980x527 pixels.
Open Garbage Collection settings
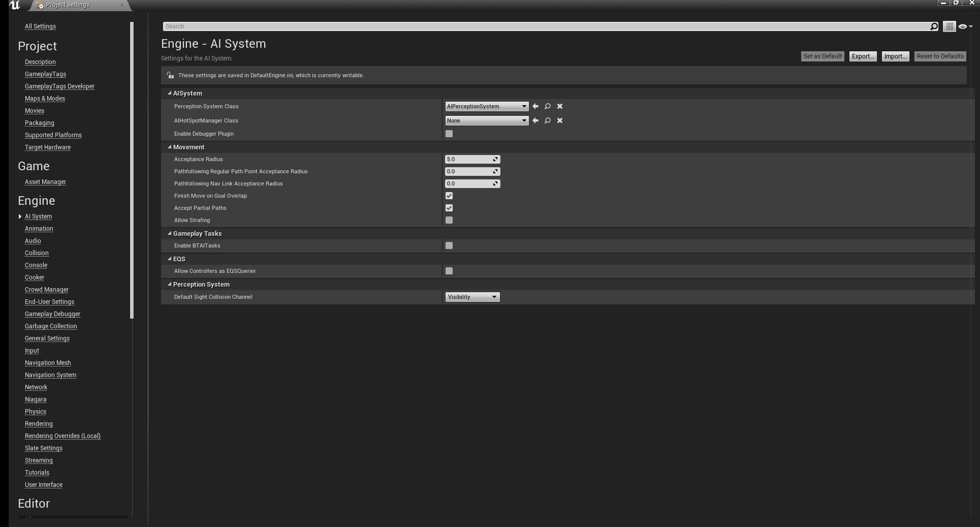point(51,326)
